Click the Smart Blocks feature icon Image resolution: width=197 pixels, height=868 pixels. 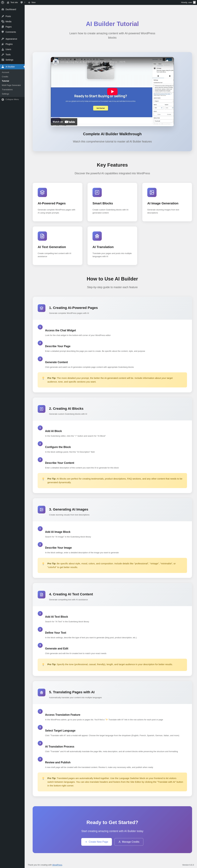click(x=97, y=192)
